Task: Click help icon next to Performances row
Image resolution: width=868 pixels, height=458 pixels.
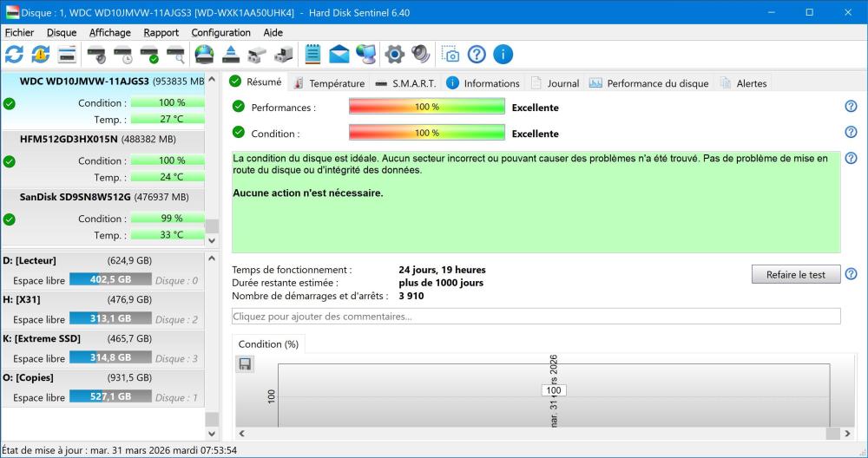Action: point(851,106)
